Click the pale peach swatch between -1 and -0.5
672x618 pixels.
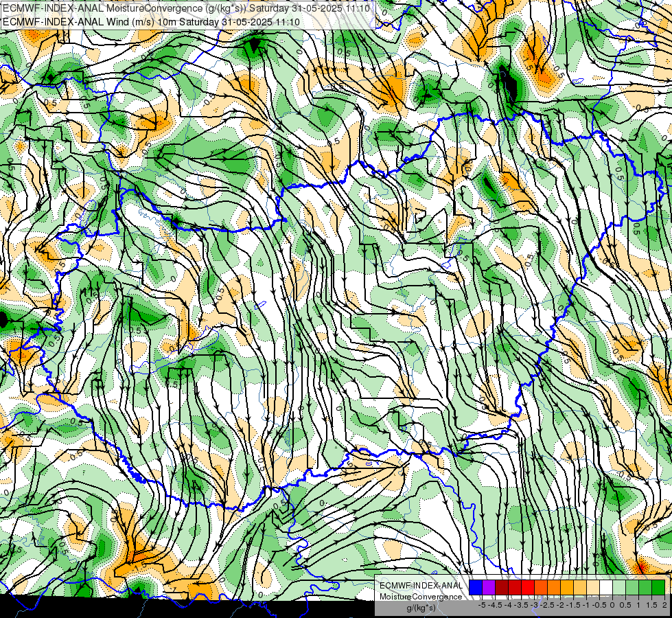593,588
